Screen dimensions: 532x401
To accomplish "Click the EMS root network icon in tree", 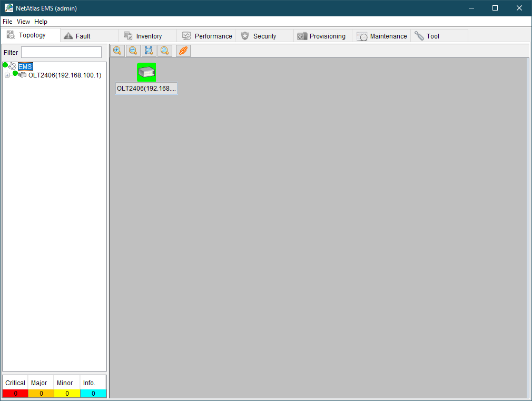I will click(x=13, y=66).
